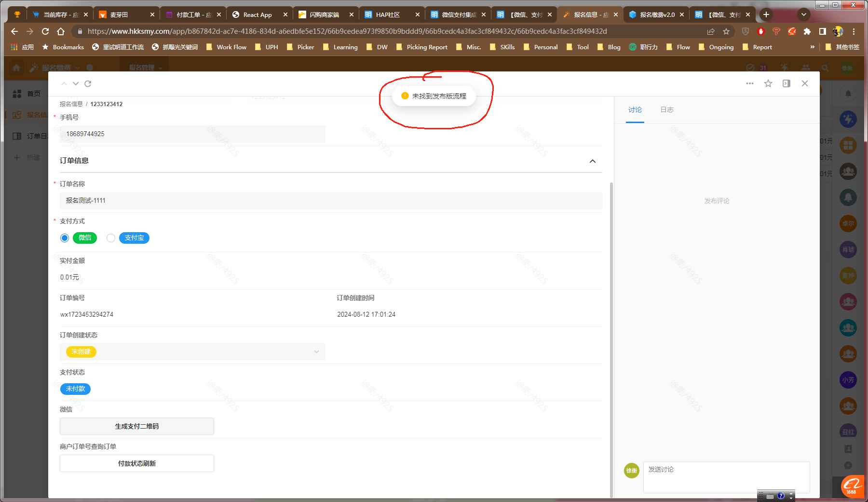Screen dimensions: 868x502
Task: Click the browser home icon
Action: click(61, 31)
